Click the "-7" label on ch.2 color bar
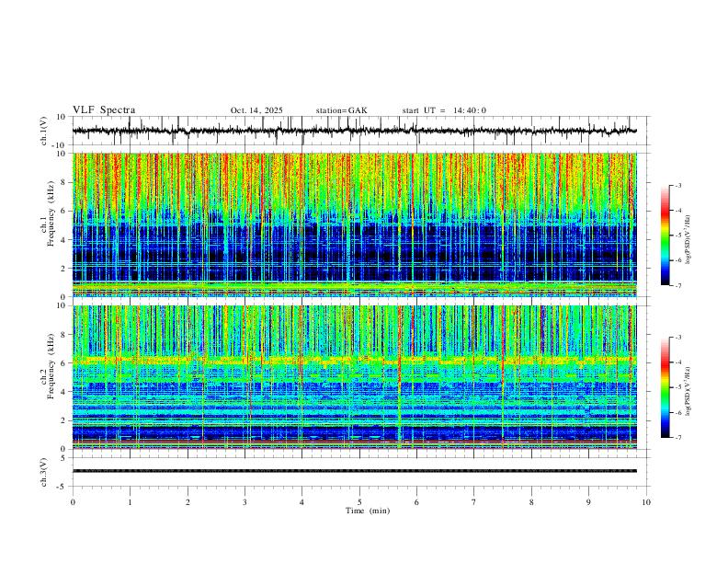The height and width of the screenshot is (563, 728). (x=678, y=438)
